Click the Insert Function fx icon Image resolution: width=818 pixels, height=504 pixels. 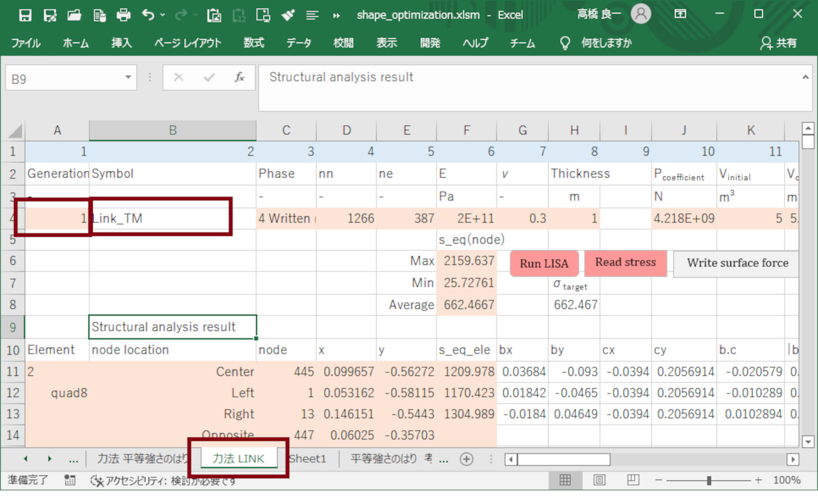pos(239,78)
